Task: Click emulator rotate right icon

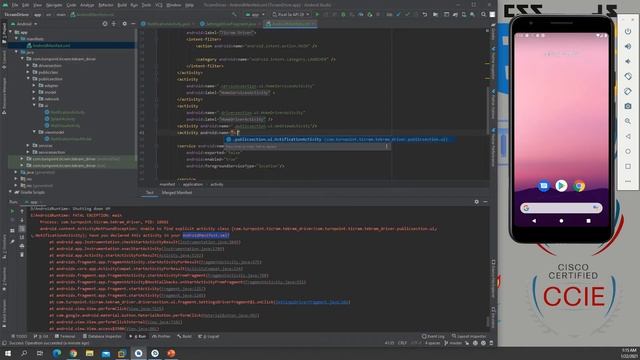Action: click(628, 91)
